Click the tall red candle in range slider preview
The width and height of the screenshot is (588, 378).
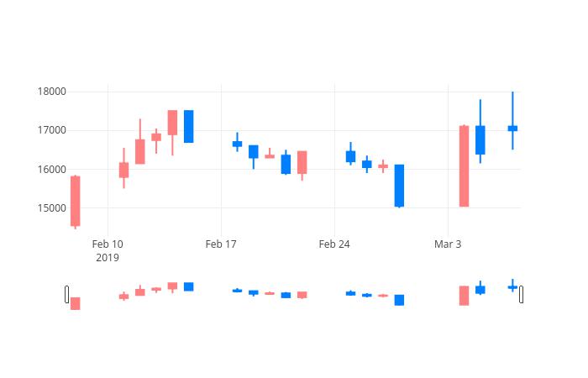click(x=465, y=296)
